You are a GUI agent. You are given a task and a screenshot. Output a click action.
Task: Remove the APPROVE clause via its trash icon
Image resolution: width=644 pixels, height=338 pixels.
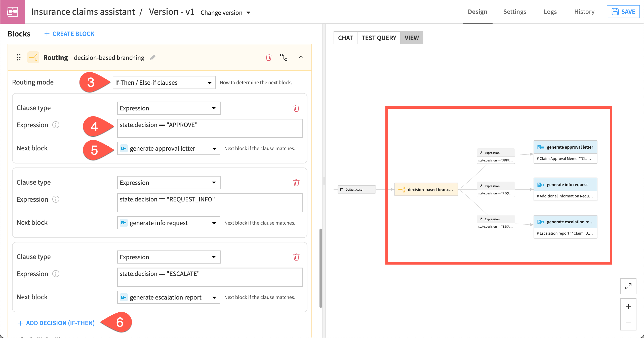click(296, 108)
